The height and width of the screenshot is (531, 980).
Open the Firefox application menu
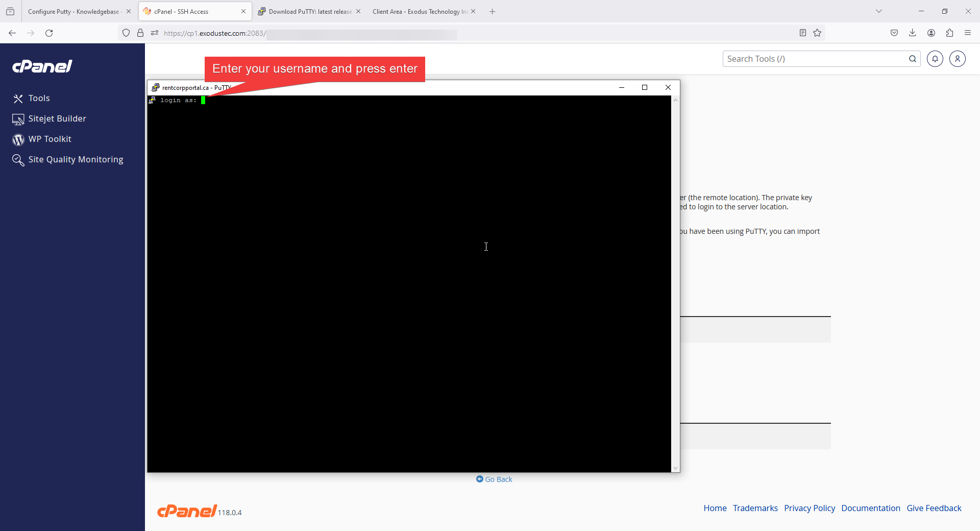(968, 33)
